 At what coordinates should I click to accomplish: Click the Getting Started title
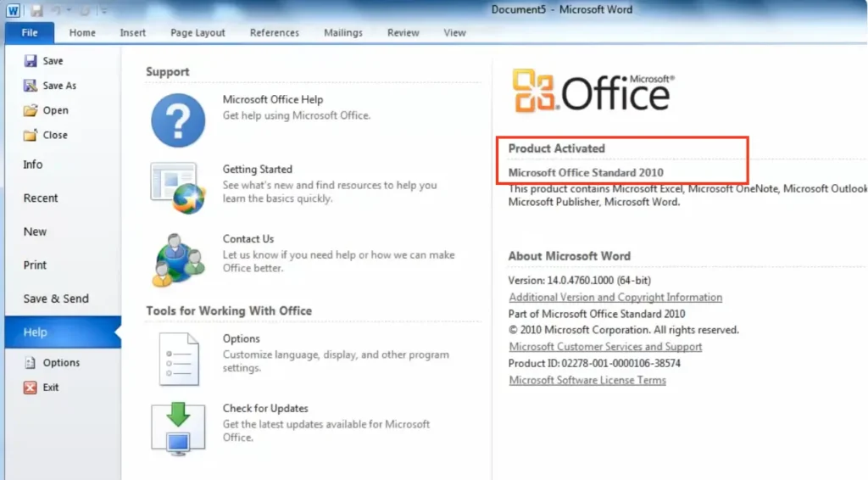click(x=258, y=170)
